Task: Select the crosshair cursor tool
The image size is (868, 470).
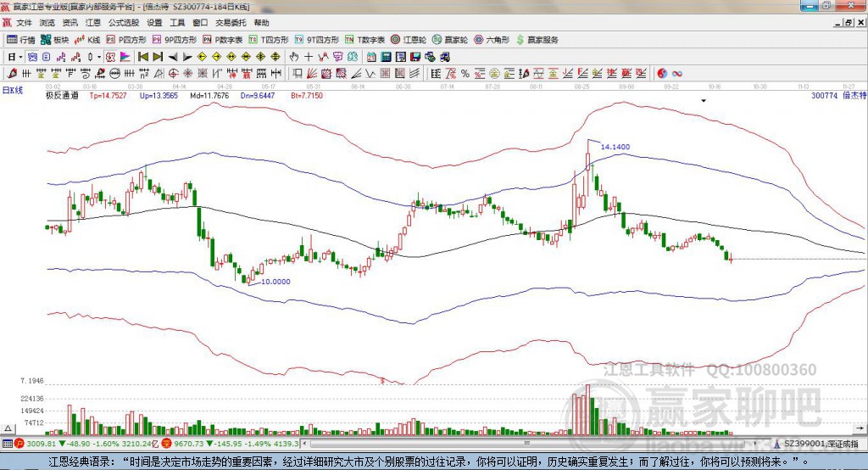Action: [309, 57]
